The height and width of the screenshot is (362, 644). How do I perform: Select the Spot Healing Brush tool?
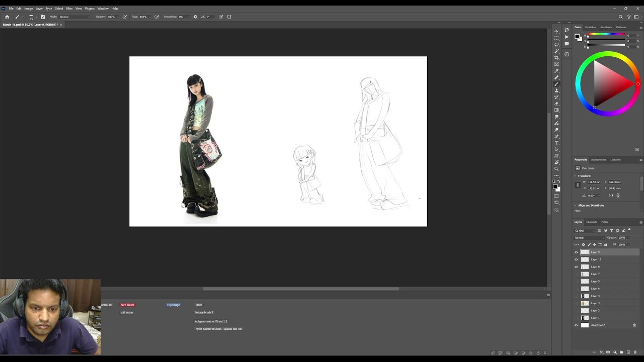click(x=557, y=76)
